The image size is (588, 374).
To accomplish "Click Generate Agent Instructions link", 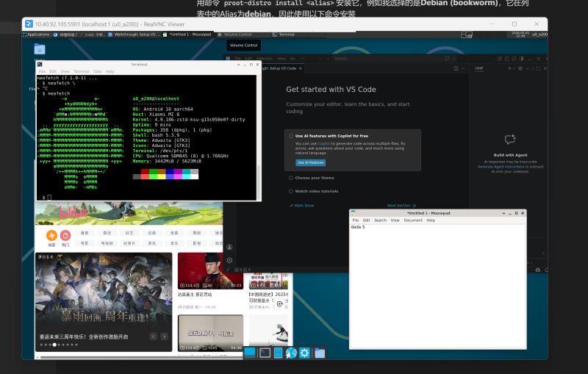I will (x=501, y=167).
